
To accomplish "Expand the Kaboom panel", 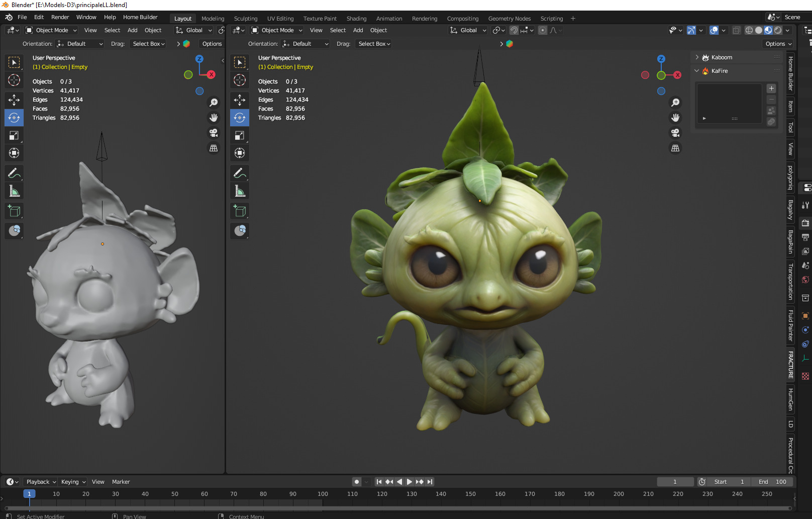I will pos(697,57).
